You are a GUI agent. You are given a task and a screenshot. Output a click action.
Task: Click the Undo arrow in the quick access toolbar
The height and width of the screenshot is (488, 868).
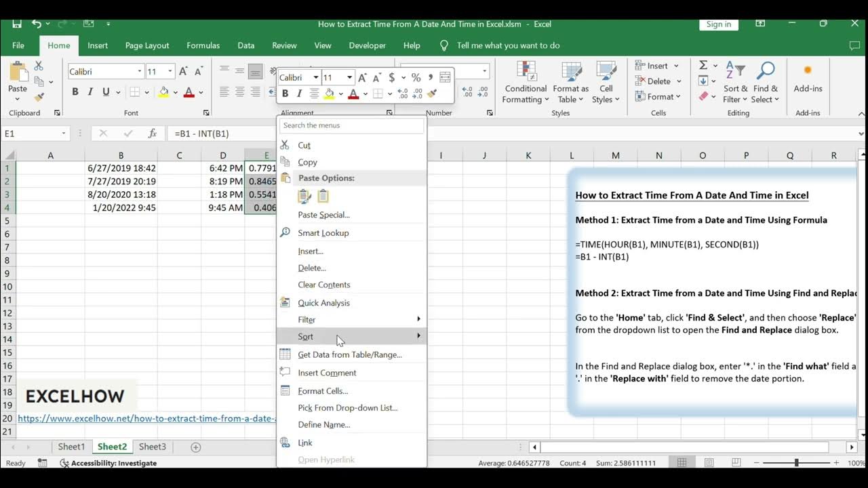pyautogui.click(x=37, y=24)
